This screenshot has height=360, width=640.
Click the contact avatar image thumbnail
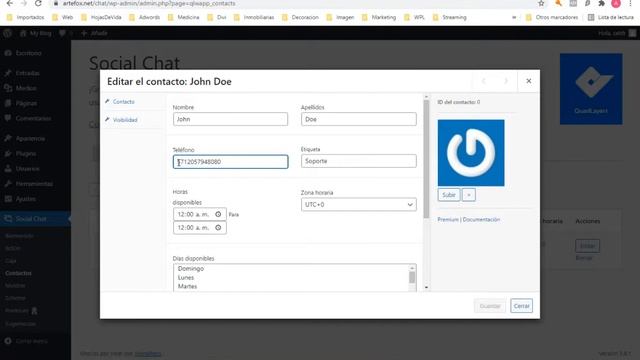[x=471, y=153]
